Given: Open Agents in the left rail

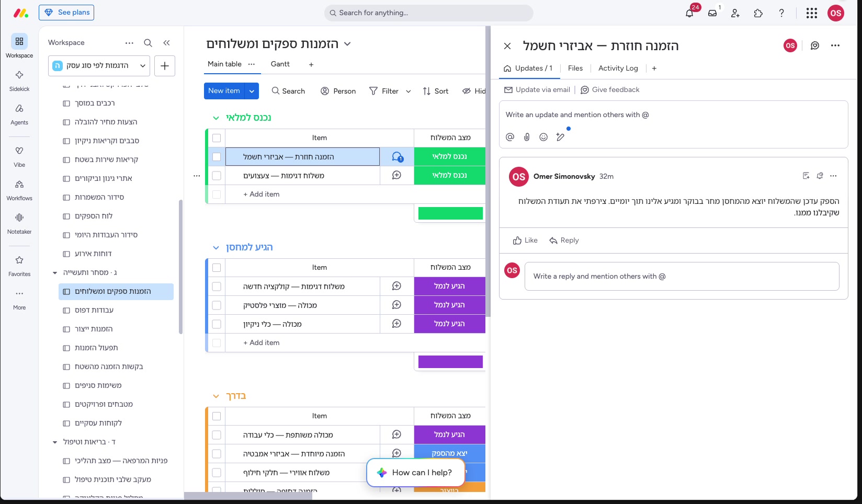Looking at the screenshot, I should (19, 113).
